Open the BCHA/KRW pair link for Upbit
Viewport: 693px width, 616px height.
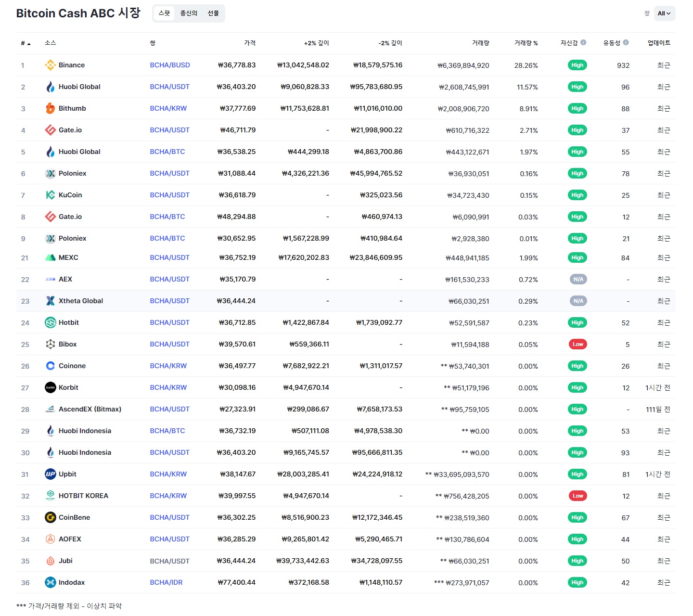168,474
